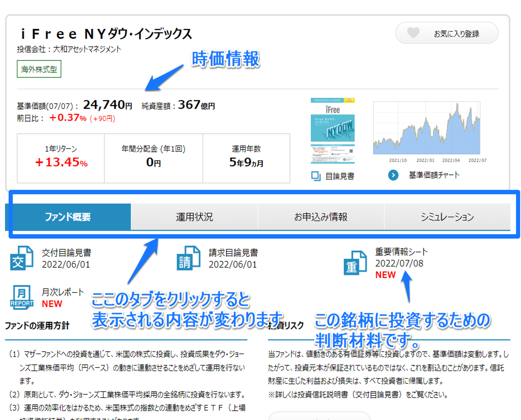This screenshot has width=521, height=420.
Task: Open the 請求目論見書 document icon
Action: 188,258
